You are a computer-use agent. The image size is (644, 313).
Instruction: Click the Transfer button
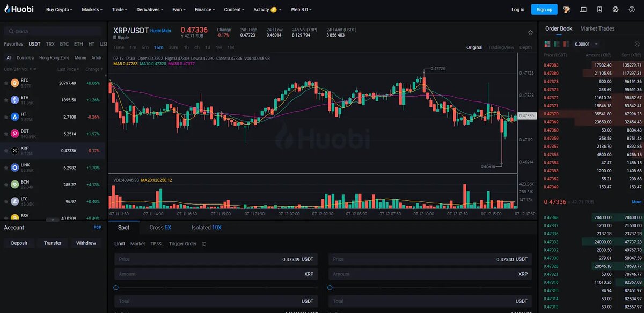53,243
